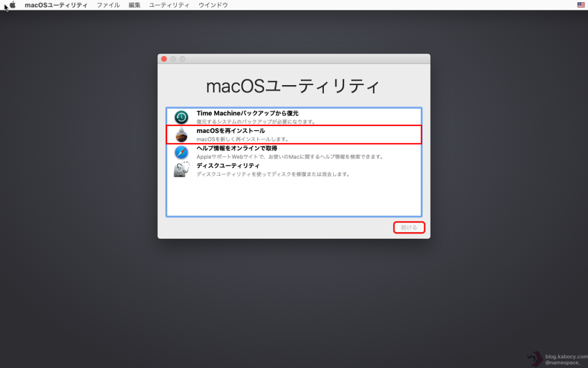Image resolution: width=588 pixels, height=368 pixels.
Task: Open the Apple logo menu
Action: point(12,5)
